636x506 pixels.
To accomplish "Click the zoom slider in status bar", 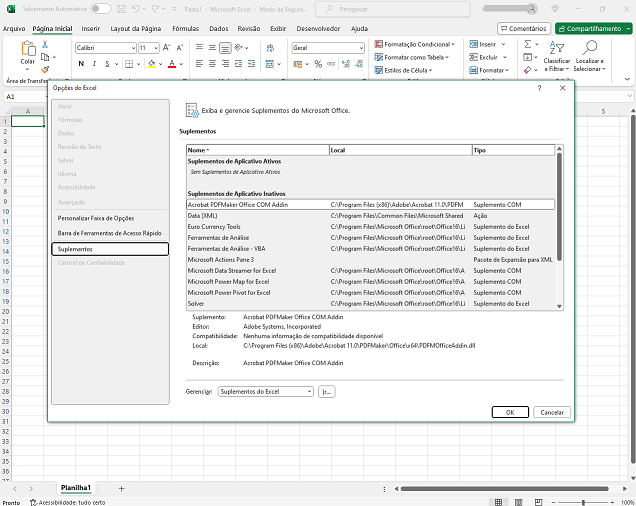I will (x=583, y=502).
